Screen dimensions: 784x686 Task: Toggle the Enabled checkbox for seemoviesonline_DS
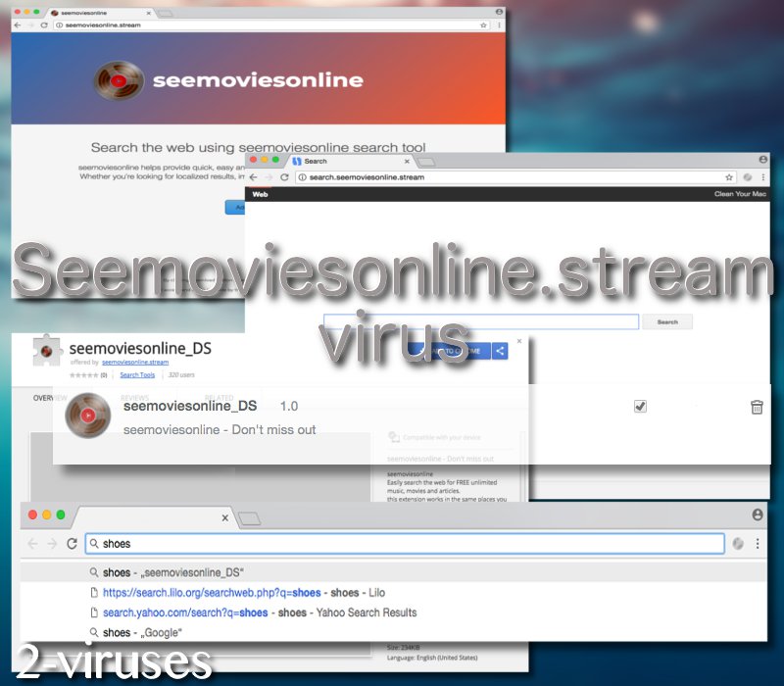640,406
